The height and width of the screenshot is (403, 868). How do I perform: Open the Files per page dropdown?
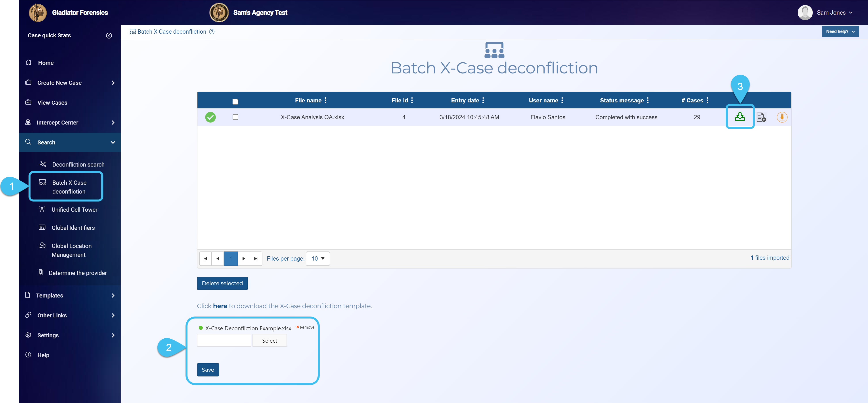tap(318, 259)
